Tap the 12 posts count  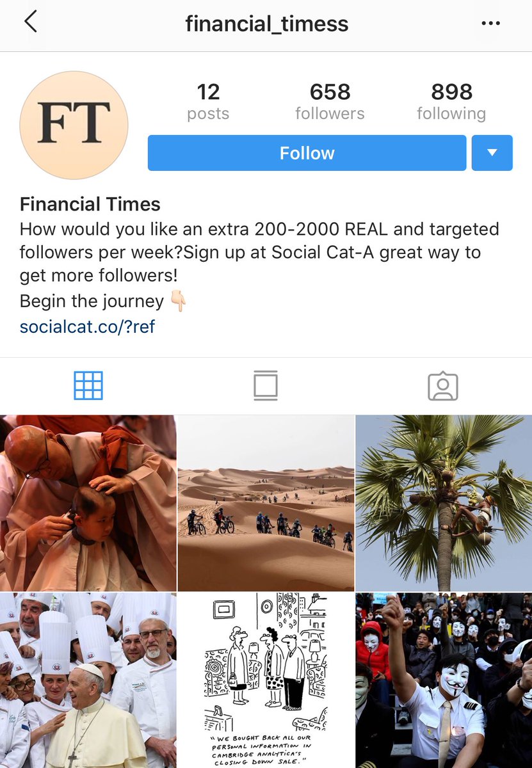pyautogui.click(x=208, y=101)
